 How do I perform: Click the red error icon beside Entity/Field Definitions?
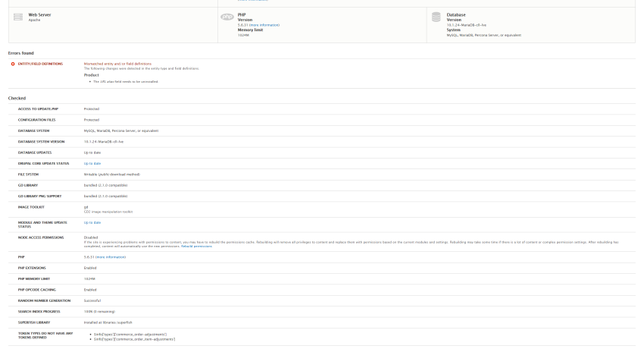click(x=13, y=64)
